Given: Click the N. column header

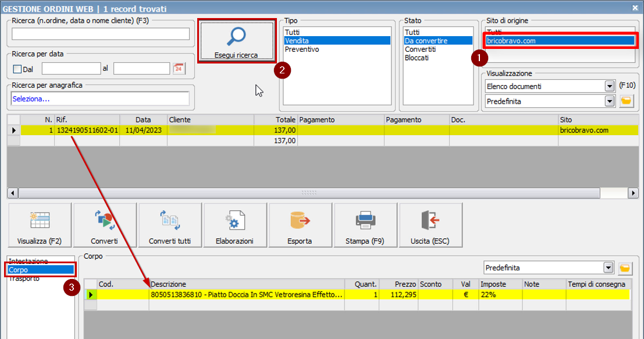Looking at the screenshot, I should pos(37,120).
